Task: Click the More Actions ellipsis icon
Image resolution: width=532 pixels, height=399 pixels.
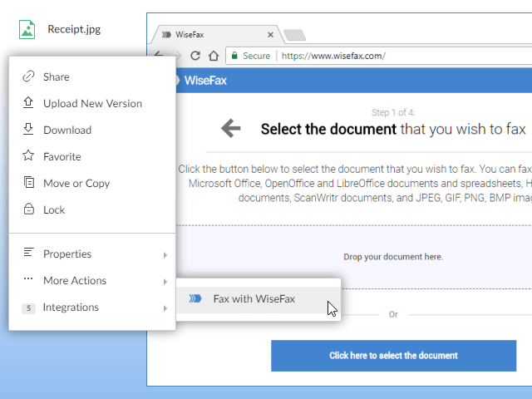Action: (28, 279)
